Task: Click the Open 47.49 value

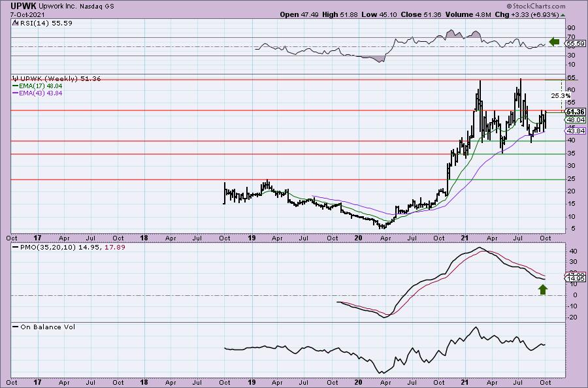Action: pyautogui.click(x=299, y=14)
